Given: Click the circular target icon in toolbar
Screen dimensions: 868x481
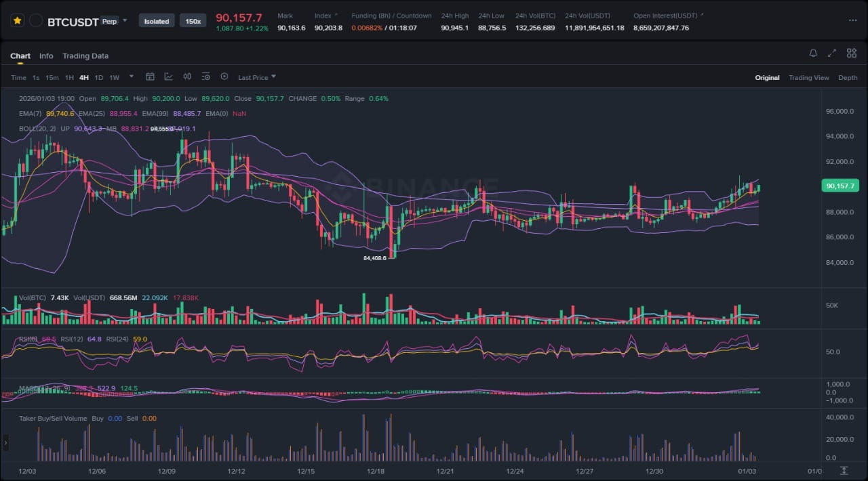Looking at the screenshot, I should [224, 77].
